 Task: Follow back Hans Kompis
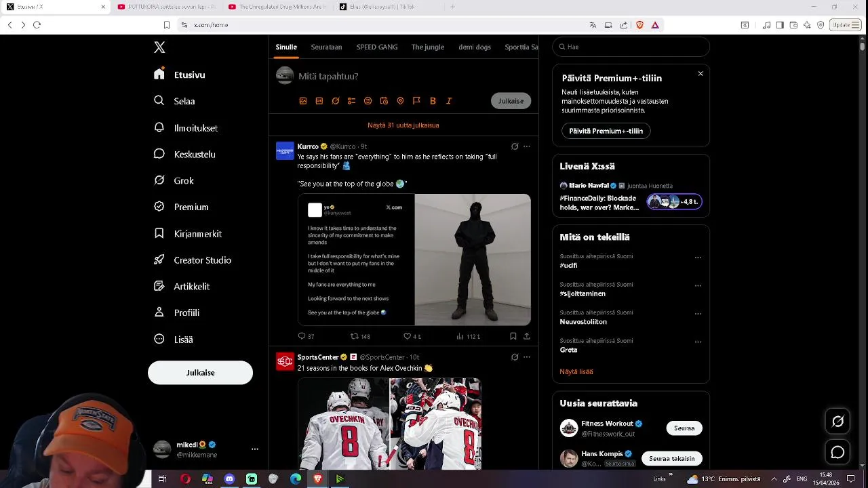(x=671, y=459)
